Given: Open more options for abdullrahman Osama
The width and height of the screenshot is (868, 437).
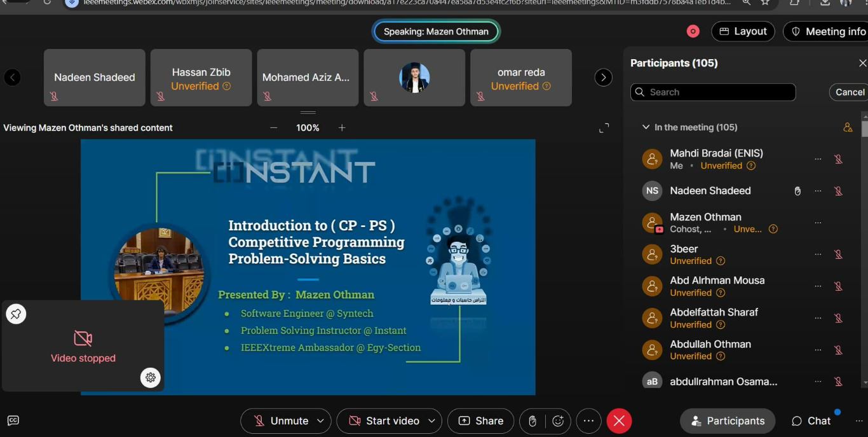Looking at the screenshot, I should coord(818,382).
